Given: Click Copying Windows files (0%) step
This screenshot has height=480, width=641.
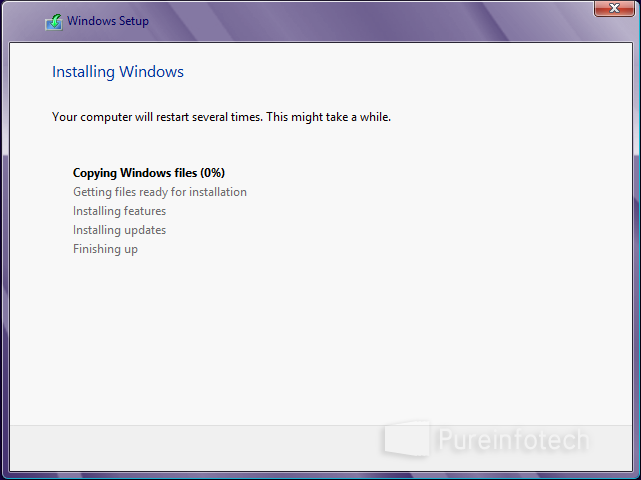Looking at the screenshot, I should coord(149,173).
